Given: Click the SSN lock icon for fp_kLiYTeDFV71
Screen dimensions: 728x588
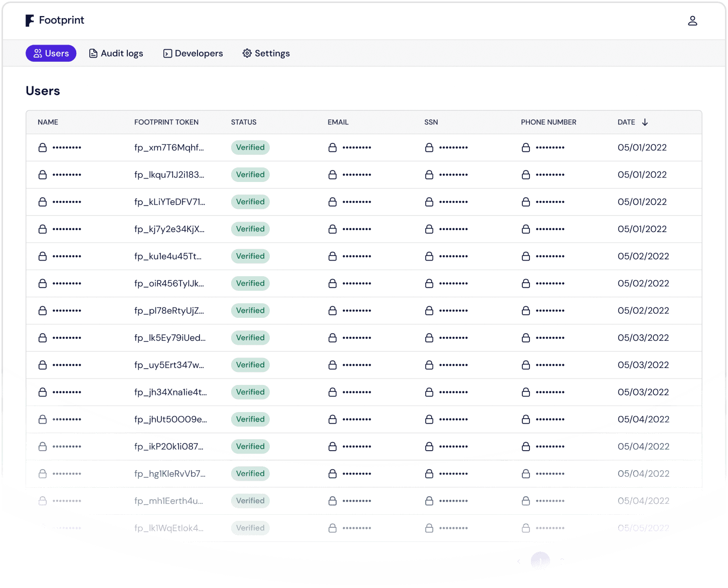Looking at the screenshot, I should click(x=429, y=202).
